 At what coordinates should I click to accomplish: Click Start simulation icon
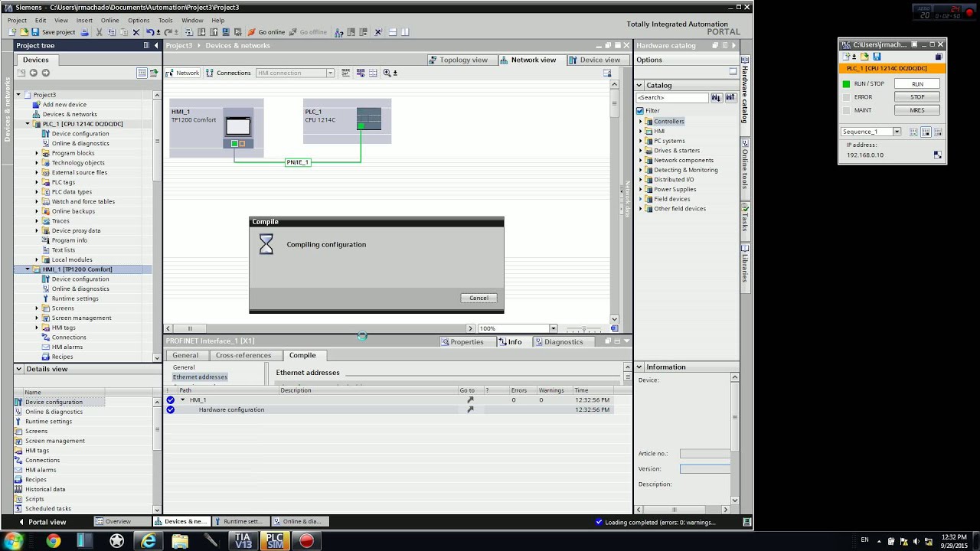[226, 32]
